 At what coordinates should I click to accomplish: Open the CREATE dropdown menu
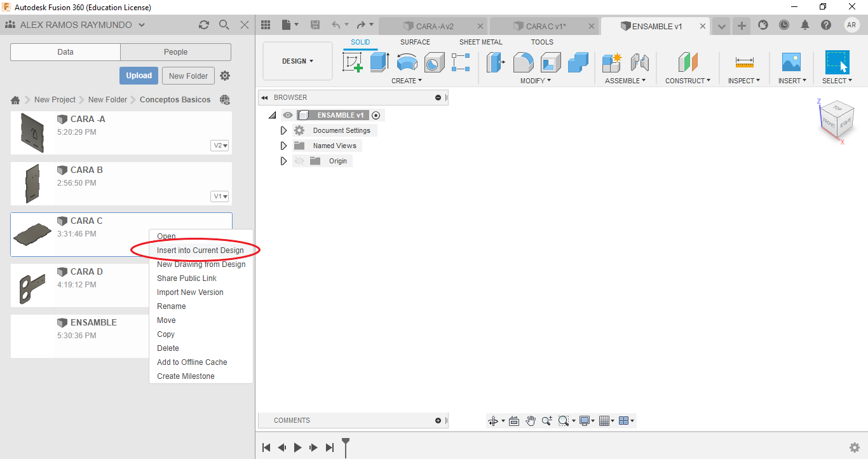(407, 81)
